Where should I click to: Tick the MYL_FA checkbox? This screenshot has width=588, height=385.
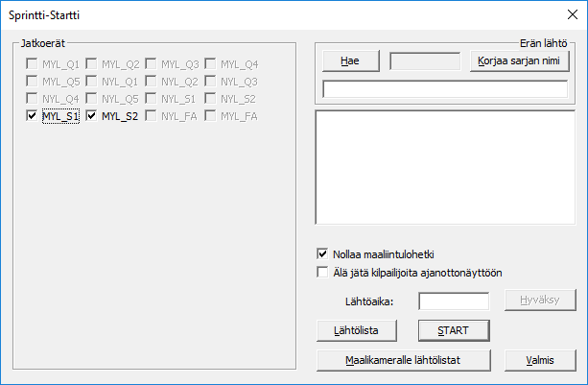pos(211,116)
